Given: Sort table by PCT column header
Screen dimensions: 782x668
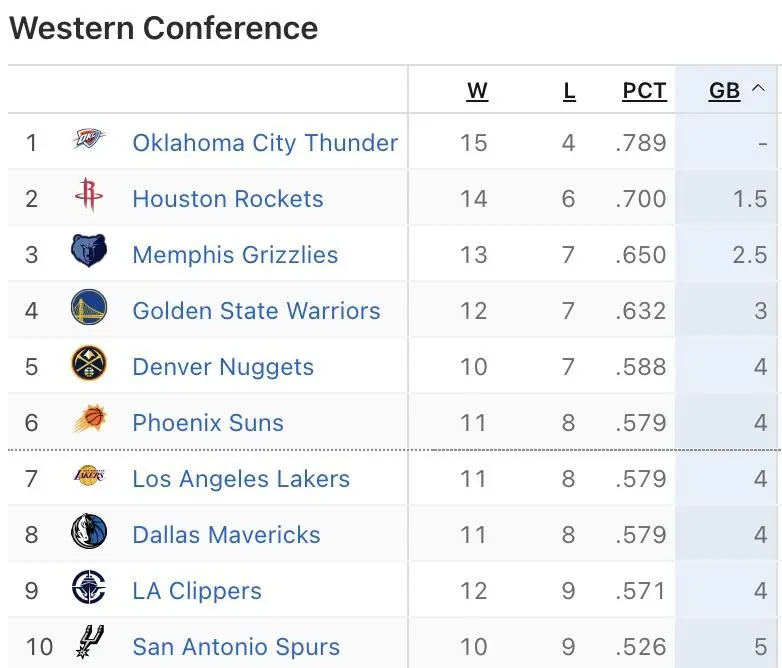Looking at the screenshot, I should (644, 91).
